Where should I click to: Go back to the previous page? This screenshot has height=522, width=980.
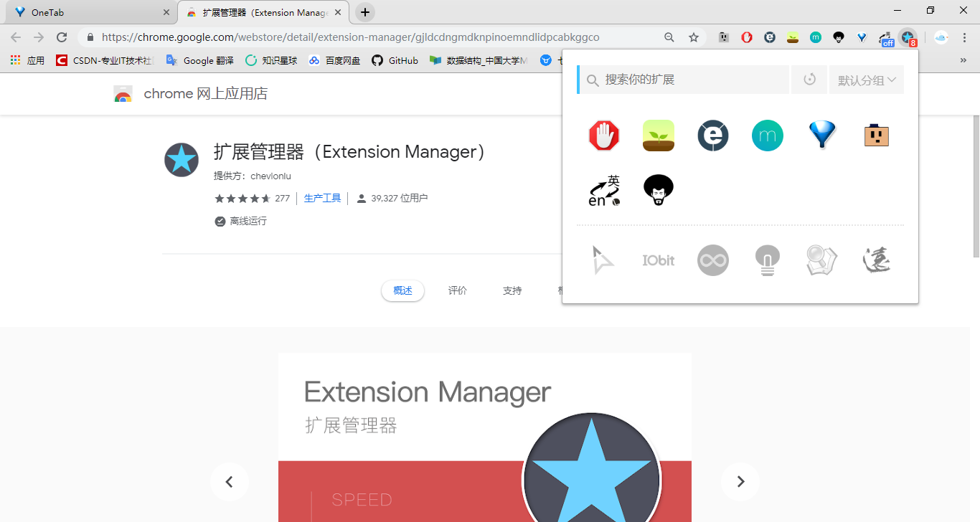tap(16, 37)
